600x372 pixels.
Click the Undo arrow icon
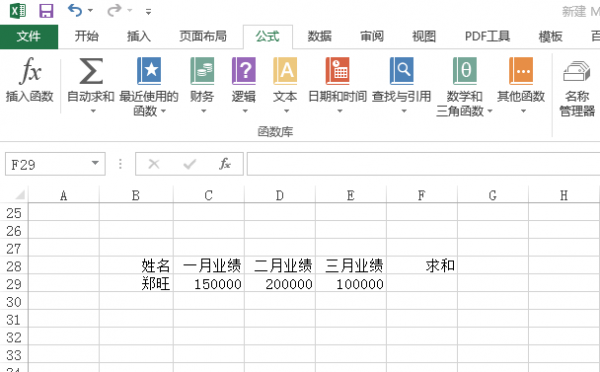pyautogui.click(x=75, y=10)
